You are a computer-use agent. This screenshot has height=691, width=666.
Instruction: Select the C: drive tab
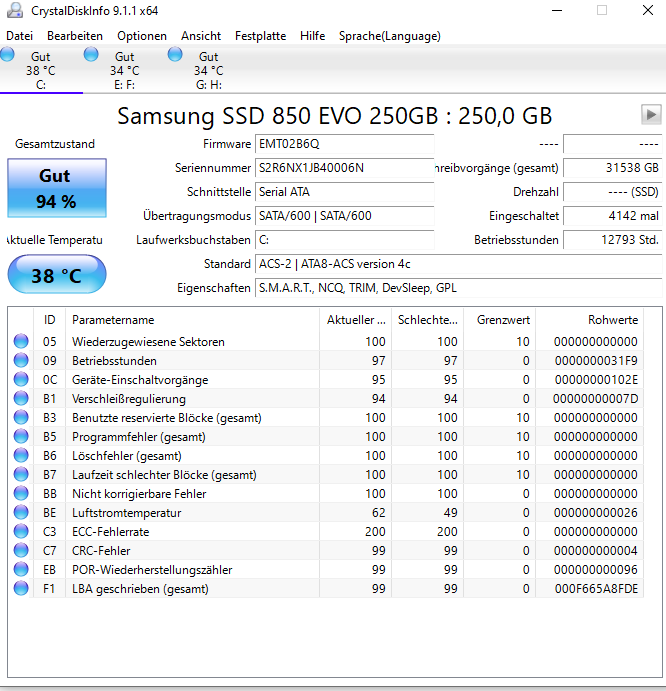pos(41,71)
